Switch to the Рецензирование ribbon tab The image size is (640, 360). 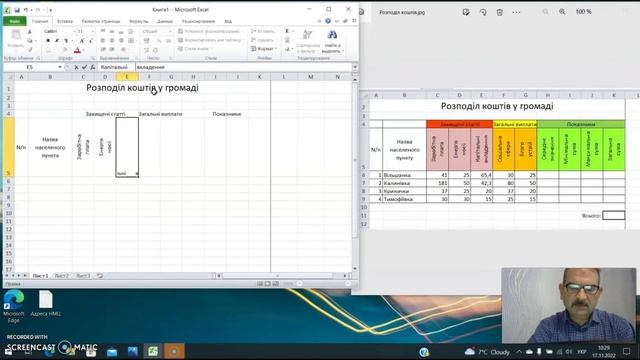198,21
